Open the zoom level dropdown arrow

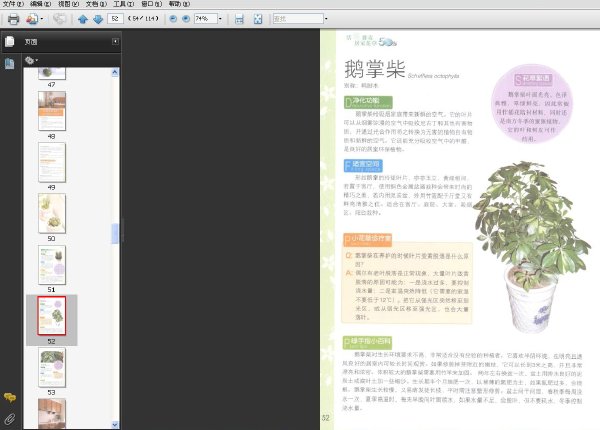[220, 18]
